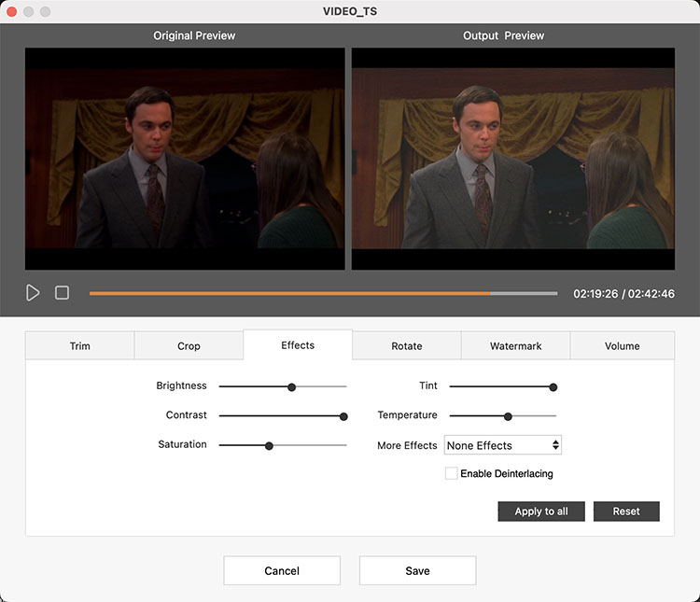Open the Crop tab
700x602 pixels.
[x=189, y=345]
